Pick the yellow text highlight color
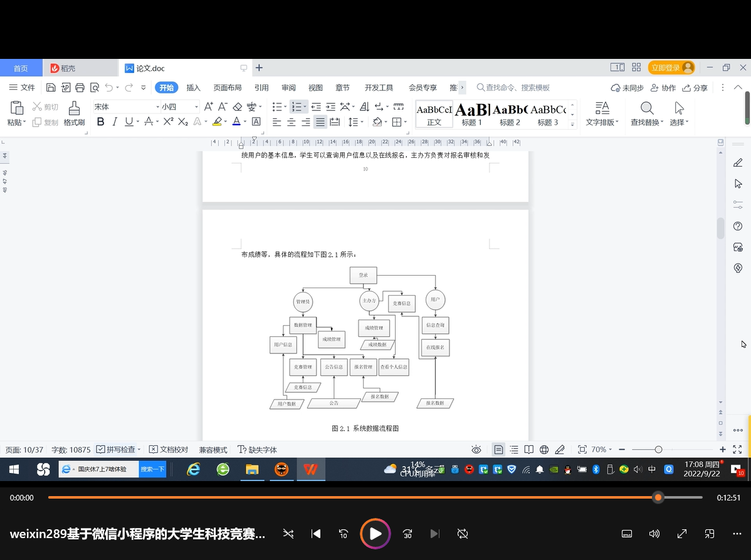 (217, 122)
